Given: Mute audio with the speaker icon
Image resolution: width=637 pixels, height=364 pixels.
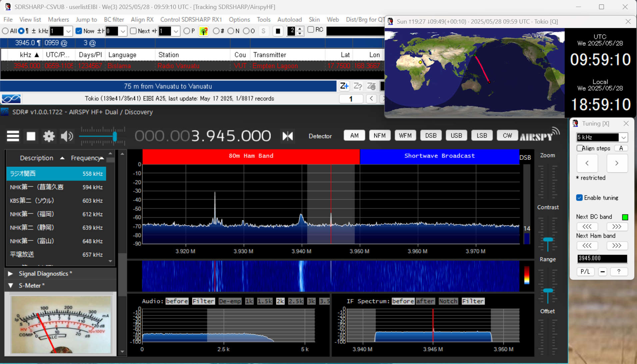Looking at the screenshot, I should click(x=67, y=136).
